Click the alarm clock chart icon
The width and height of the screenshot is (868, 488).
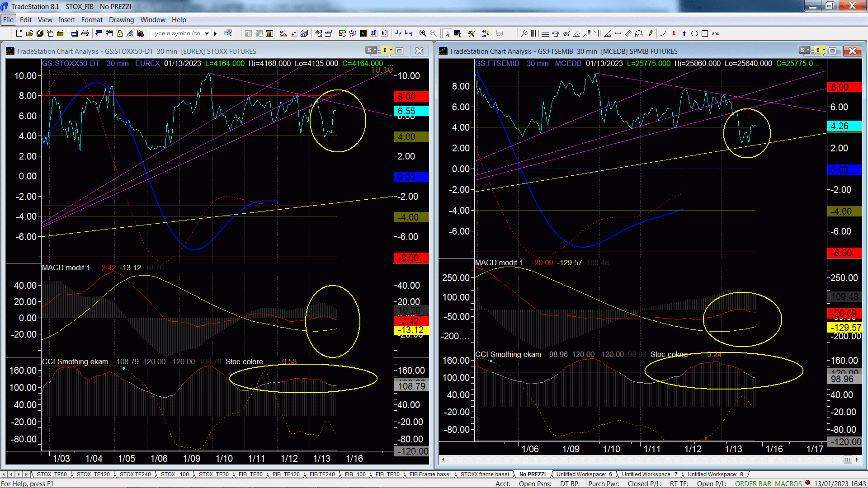tap(342, 33)
